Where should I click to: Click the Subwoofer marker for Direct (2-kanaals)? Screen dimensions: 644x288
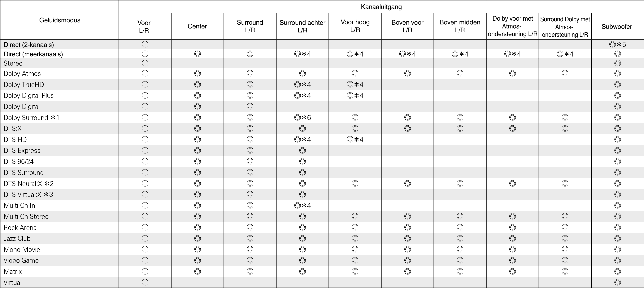coord(617,45)
